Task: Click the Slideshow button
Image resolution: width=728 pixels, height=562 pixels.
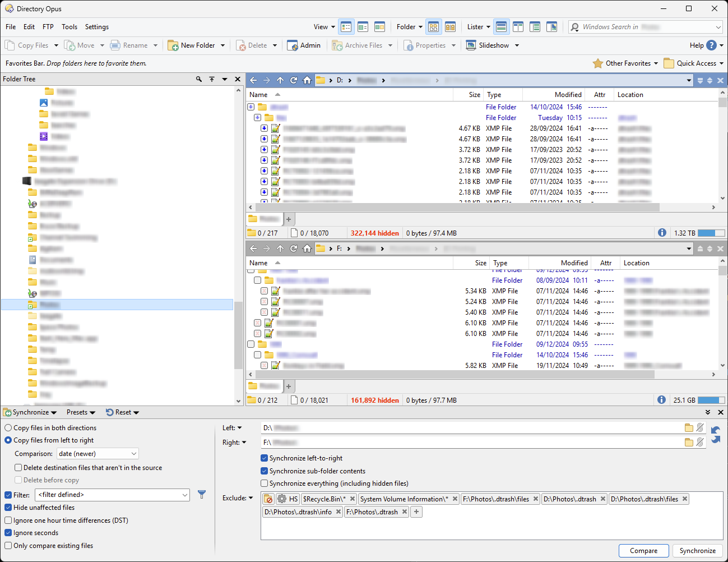Action: coord(488,45)
